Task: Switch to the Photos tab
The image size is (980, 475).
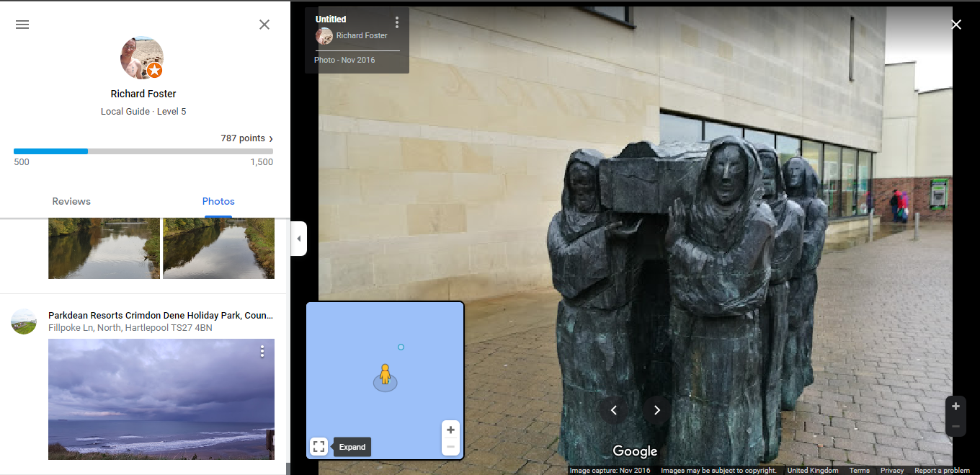Action: tap(218, 201)
